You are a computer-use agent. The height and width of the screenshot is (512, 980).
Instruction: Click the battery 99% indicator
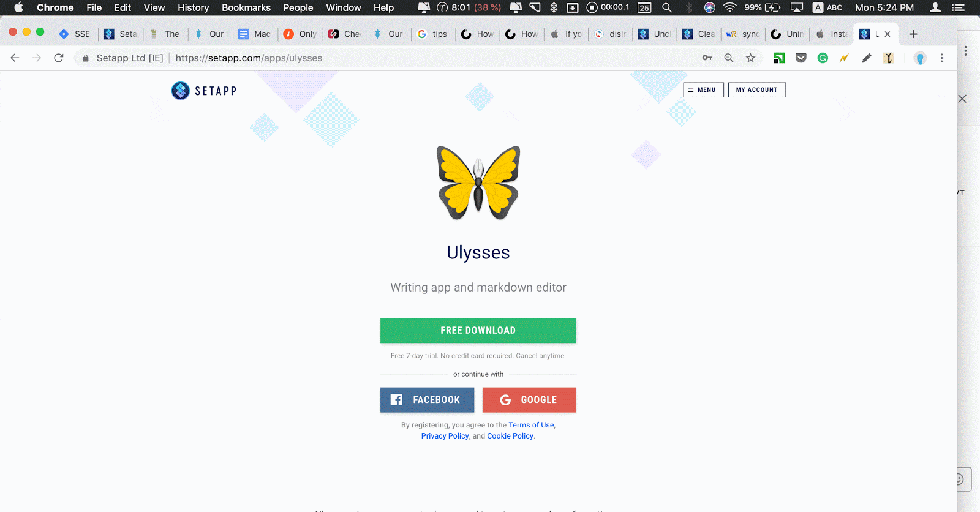(x=762, y=7)
